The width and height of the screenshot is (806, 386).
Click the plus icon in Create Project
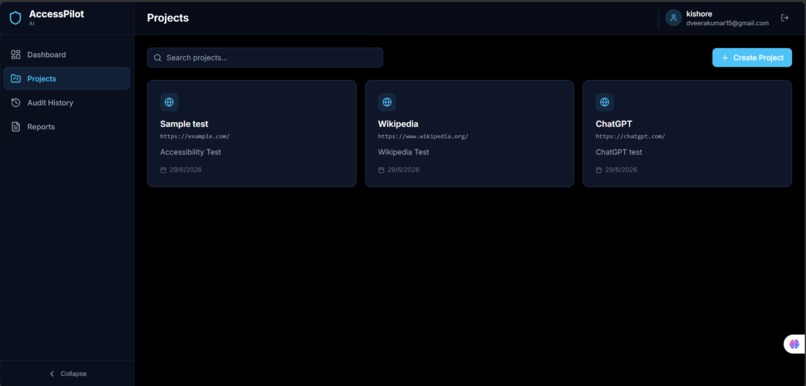[725, 58]
